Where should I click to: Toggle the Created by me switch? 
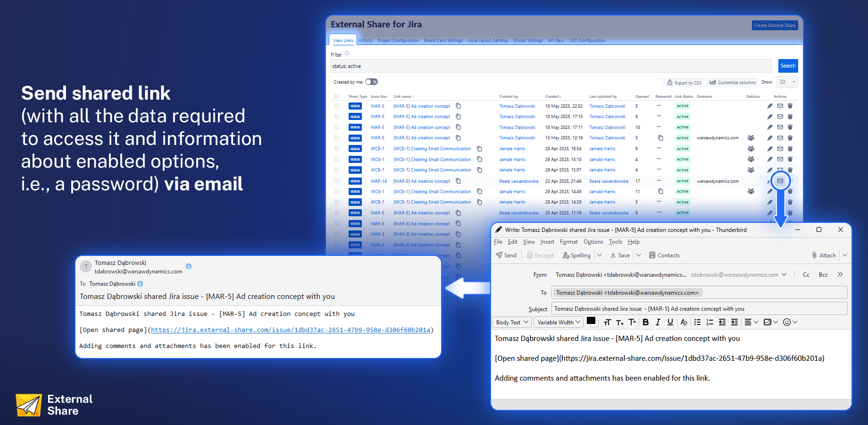pos(371,82)
